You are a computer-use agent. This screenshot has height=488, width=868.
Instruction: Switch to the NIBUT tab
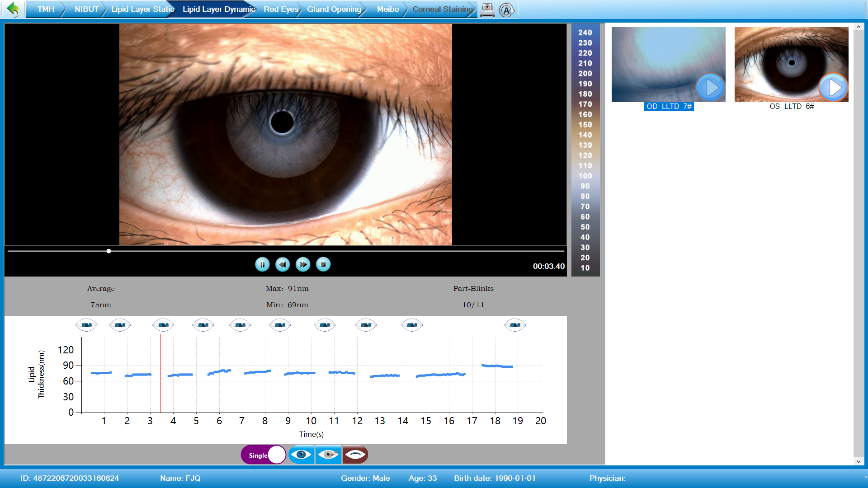click(x=87, y=9)
